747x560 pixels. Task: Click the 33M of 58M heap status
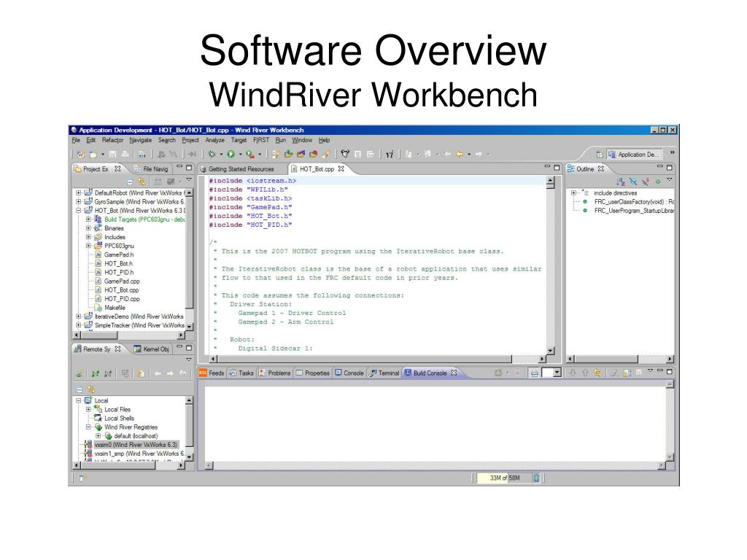click(505, 478)
